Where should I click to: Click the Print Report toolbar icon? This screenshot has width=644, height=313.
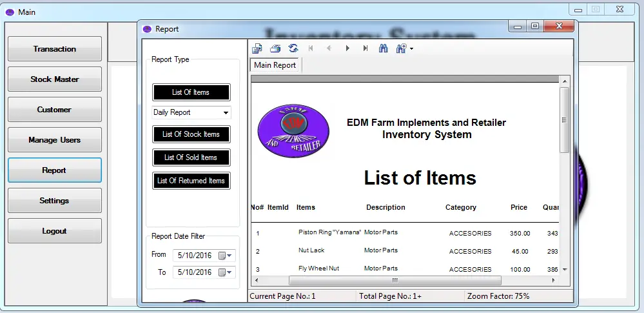click(275, 48)
